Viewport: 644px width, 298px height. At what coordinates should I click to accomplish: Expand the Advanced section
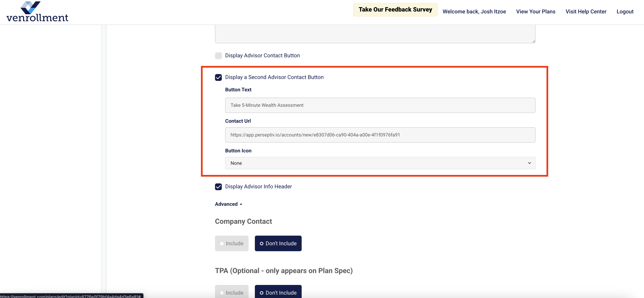click(x=229, y=204)
